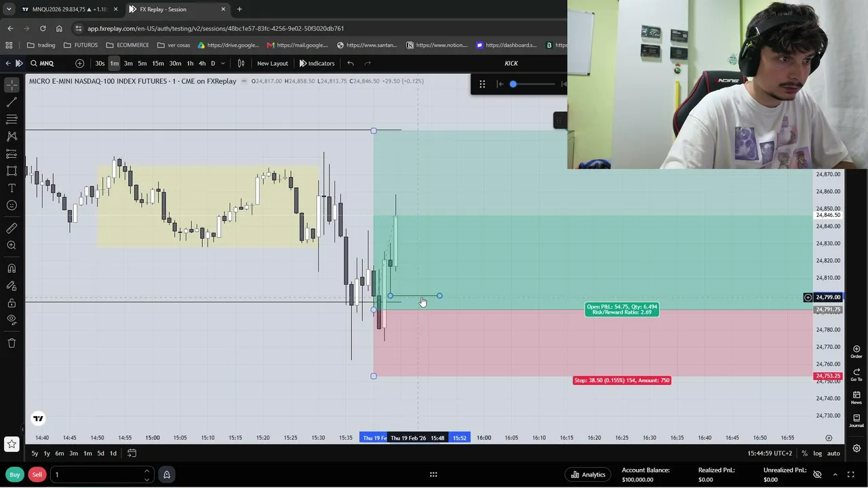The width and height of the screenshot is (868, 488).
Task: Add a symbol to compare with the plus icon
Action: point(79,63)
